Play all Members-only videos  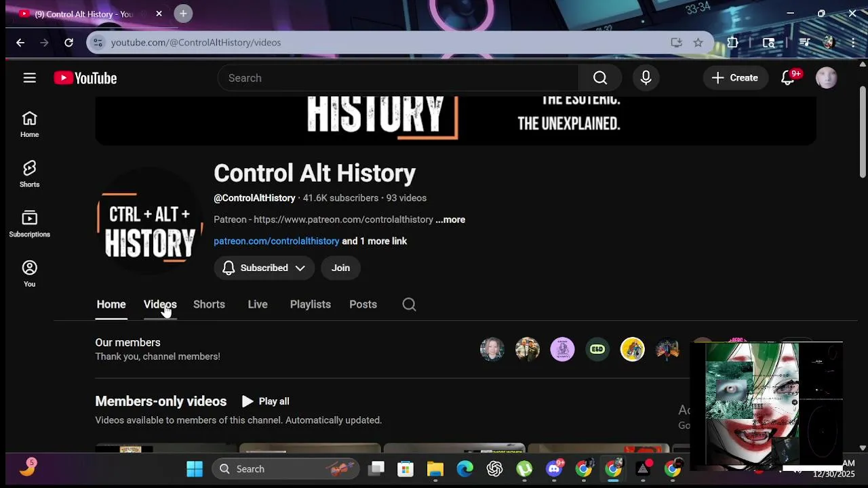266,401
